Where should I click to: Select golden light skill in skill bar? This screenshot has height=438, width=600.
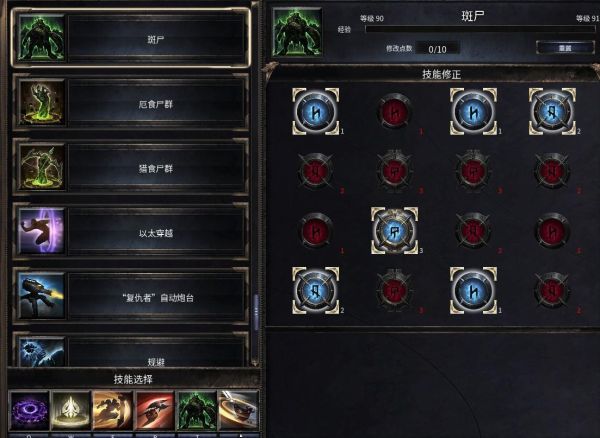click(x=71, y=410)
